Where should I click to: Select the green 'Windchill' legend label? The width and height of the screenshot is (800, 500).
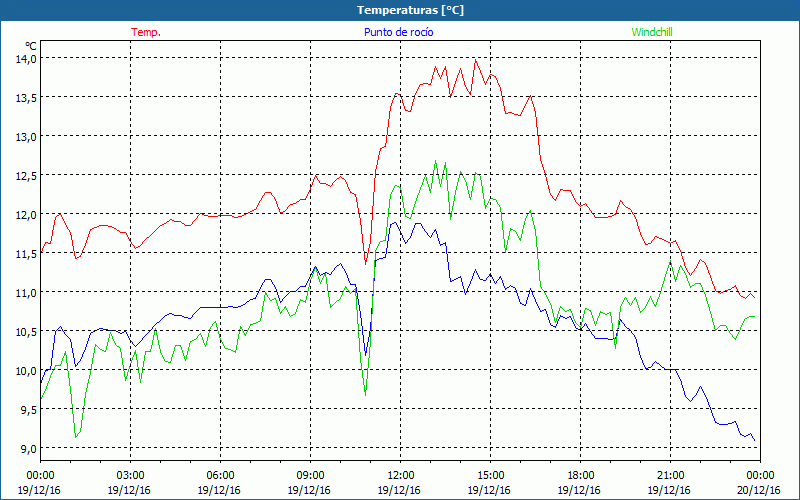pyautogui.click(x=652, y=32)
